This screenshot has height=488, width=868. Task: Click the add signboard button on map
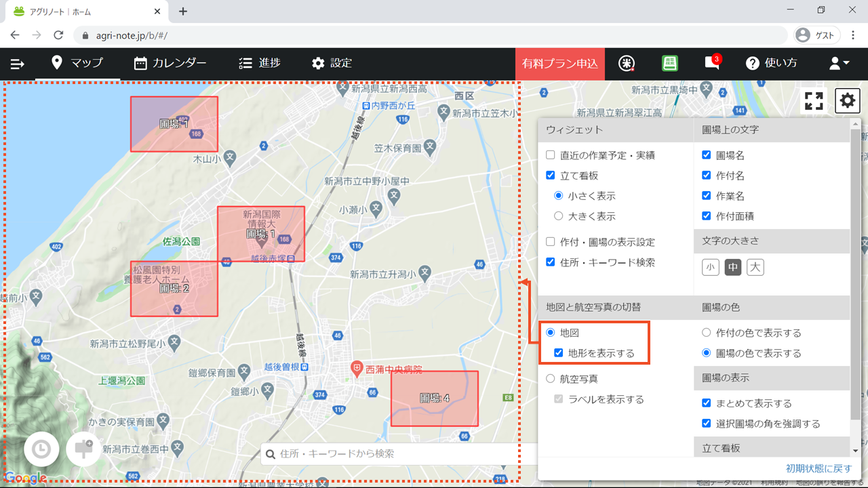(x=84, y=449)
